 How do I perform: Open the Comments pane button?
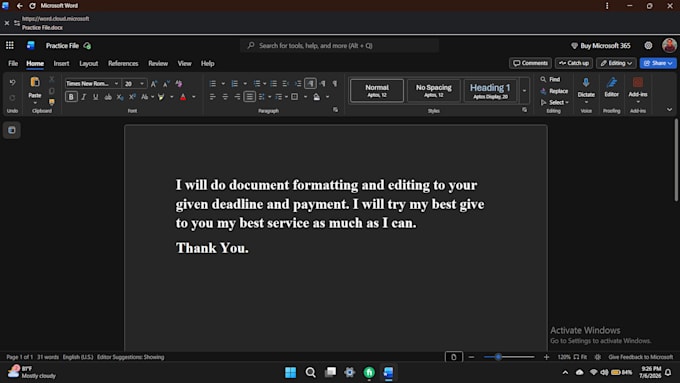530,63
